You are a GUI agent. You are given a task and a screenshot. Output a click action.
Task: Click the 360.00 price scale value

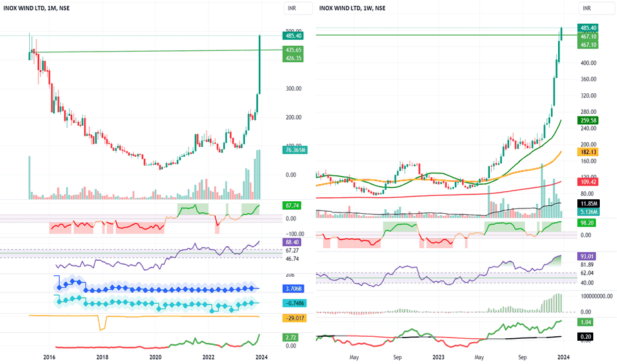(x=589, y=79)
